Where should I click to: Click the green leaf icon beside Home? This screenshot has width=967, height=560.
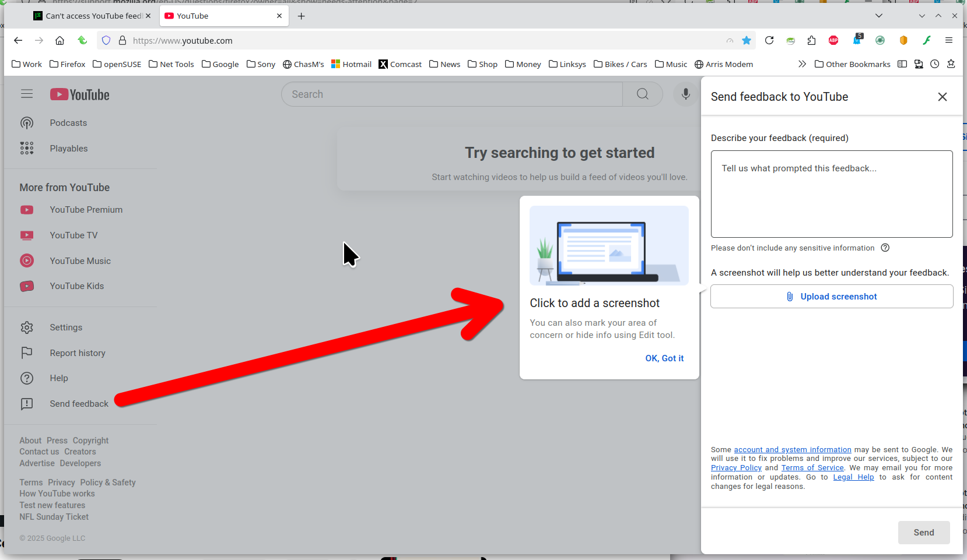[x=82, y=40]
